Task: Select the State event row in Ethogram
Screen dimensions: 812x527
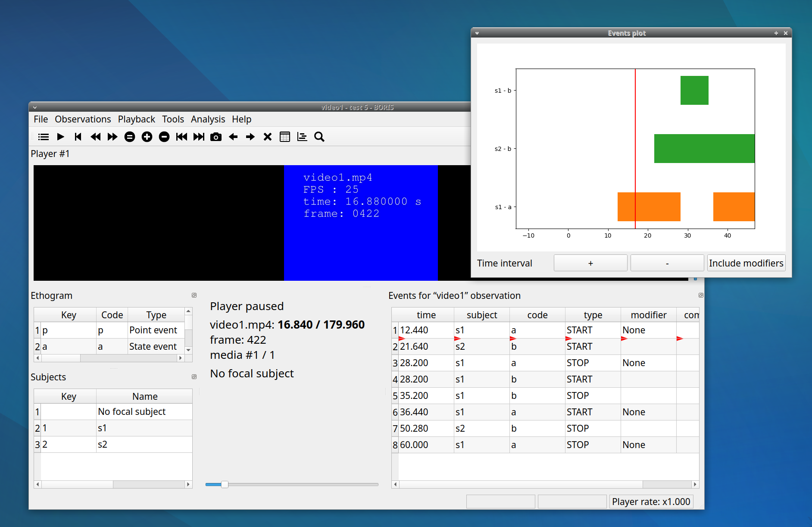Action: [x=109, y=347]
